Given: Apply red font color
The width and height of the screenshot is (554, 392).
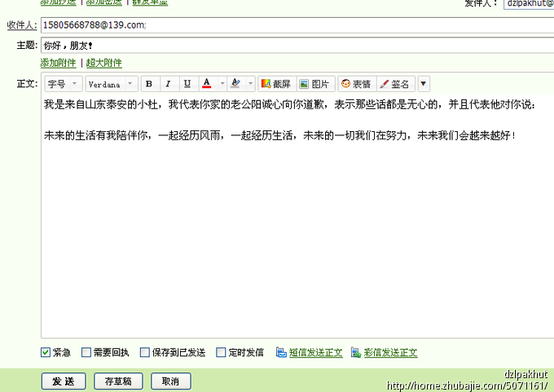Looking at the screenshot, I should point(207,84).
